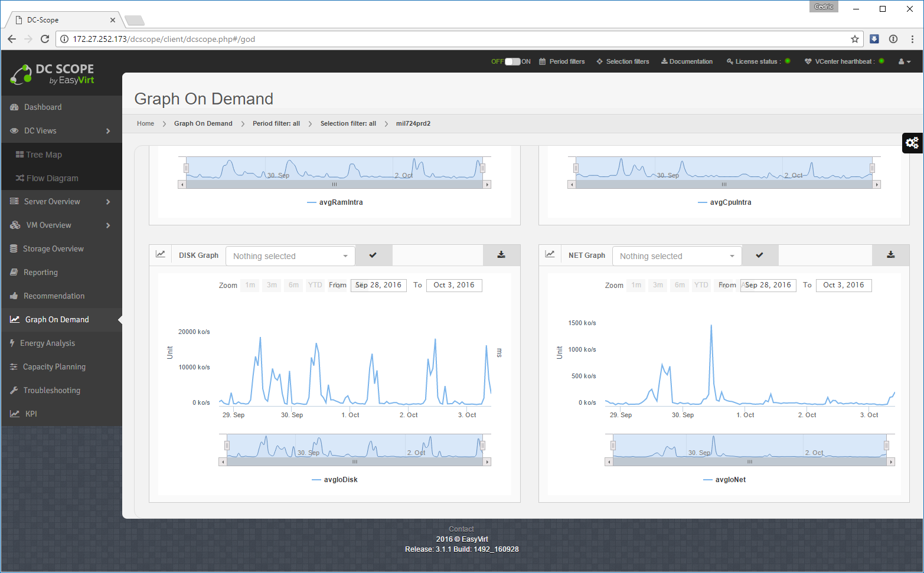Confirm DISK Graph selection with checkmark
This screenshot has height=573, width=924.
(x=373, y=256)
